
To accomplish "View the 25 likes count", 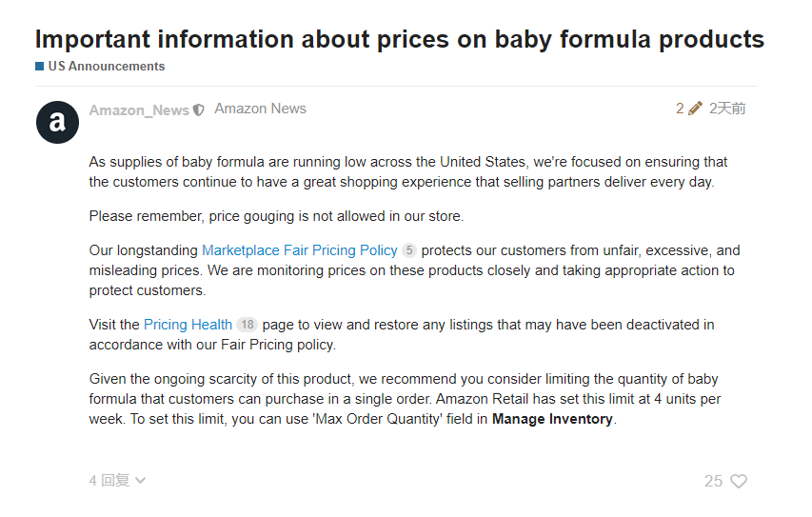I will [713, 482].
